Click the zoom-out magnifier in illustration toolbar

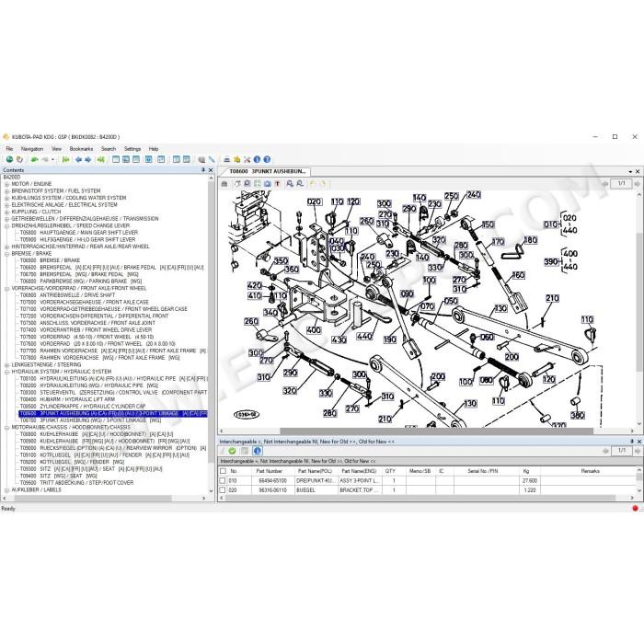300,184
